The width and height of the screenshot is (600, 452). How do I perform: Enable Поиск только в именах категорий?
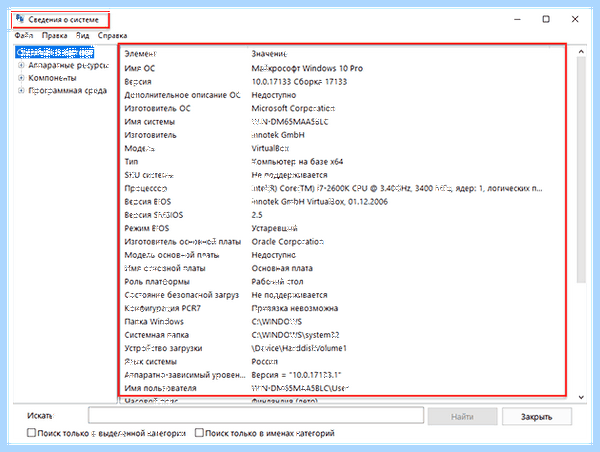pos(199,433)
